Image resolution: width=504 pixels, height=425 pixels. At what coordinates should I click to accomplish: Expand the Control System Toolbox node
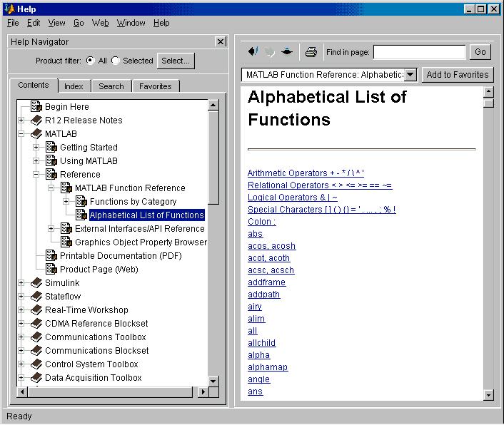tap(21, 364)
